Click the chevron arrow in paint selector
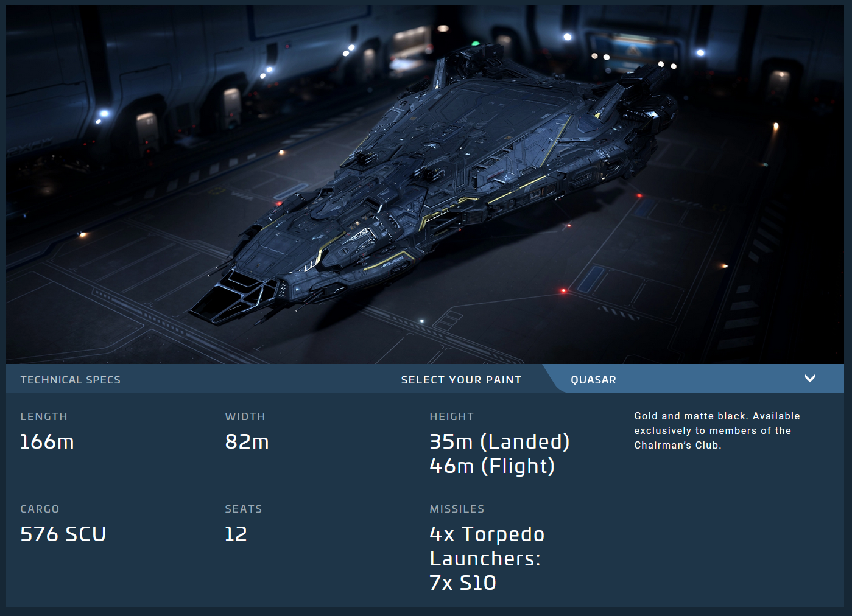852x616 pixels. pyautogui.click(x=809, y=379)
